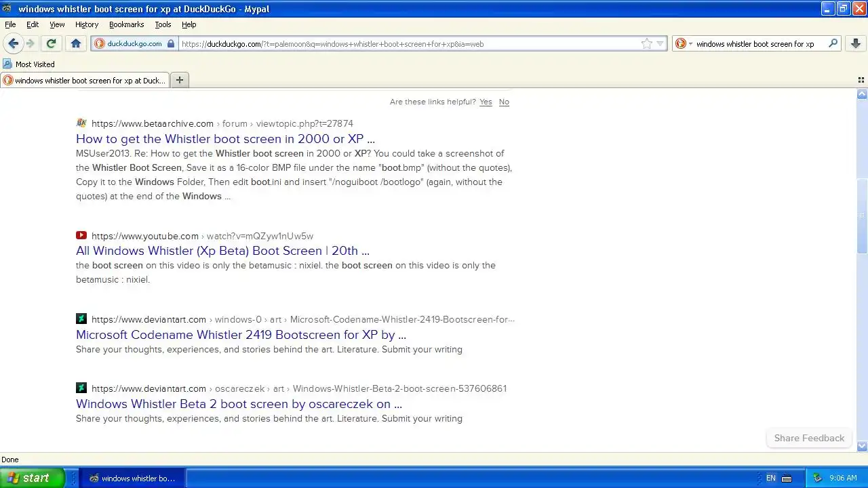
Task: Click the deviantart.com oscareczek URL breadcrumb
Action: click(299, 388)
